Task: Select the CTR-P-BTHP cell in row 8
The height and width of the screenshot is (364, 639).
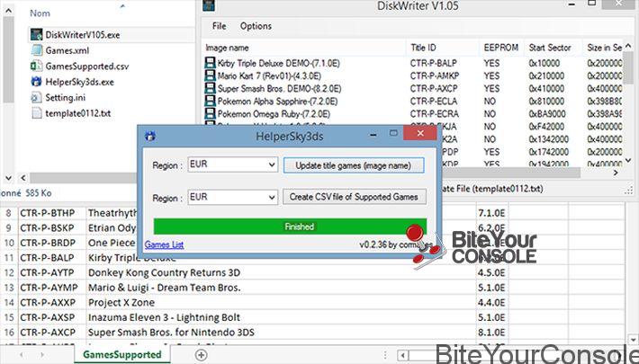Action: [x=52, y=213]
